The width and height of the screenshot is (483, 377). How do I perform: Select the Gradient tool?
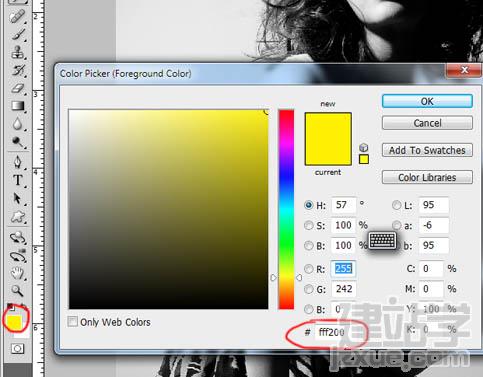tap(18, 106)
